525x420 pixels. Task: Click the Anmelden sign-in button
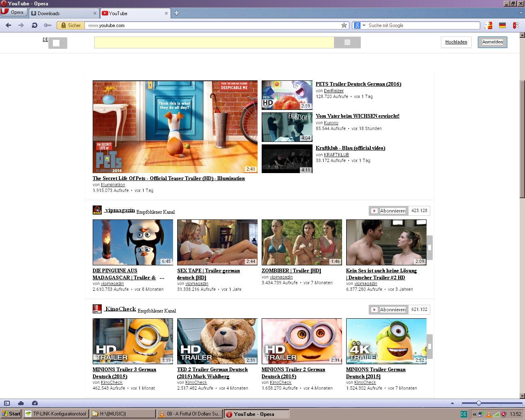pos(492,42)
